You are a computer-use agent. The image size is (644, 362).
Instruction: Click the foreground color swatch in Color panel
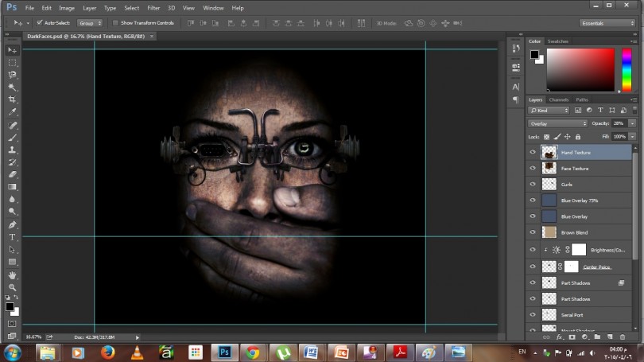click(535, 55)
